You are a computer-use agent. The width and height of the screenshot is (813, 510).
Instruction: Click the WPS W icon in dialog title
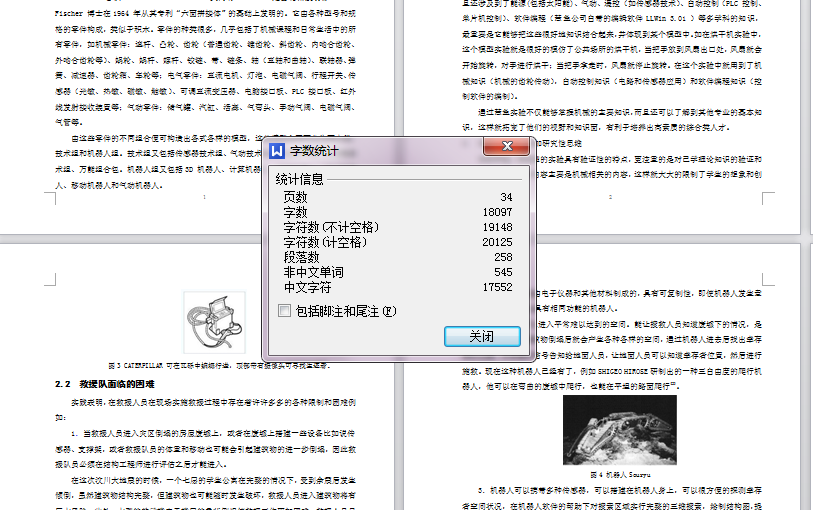coord(277,151)
